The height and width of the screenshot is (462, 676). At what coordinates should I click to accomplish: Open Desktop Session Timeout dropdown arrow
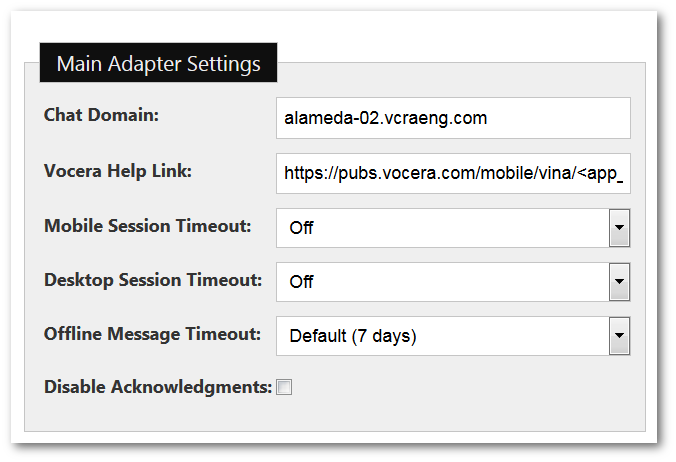pyautogui.click(x=620, y=282)
